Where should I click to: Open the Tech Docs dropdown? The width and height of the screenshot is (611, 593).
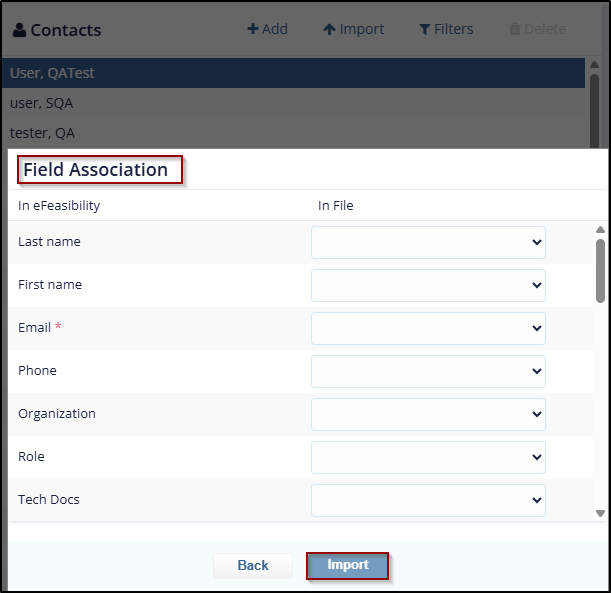[x=428, y=500]
